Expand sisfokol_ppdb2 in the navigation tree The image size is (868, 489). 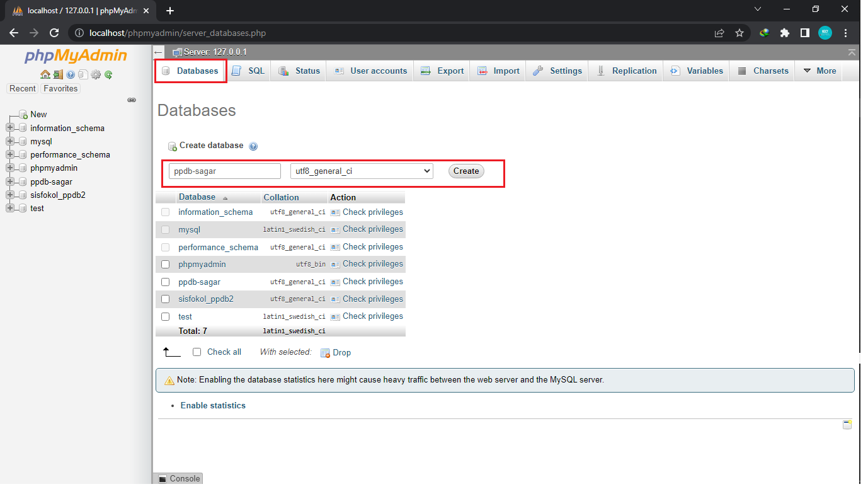point(9,195)
